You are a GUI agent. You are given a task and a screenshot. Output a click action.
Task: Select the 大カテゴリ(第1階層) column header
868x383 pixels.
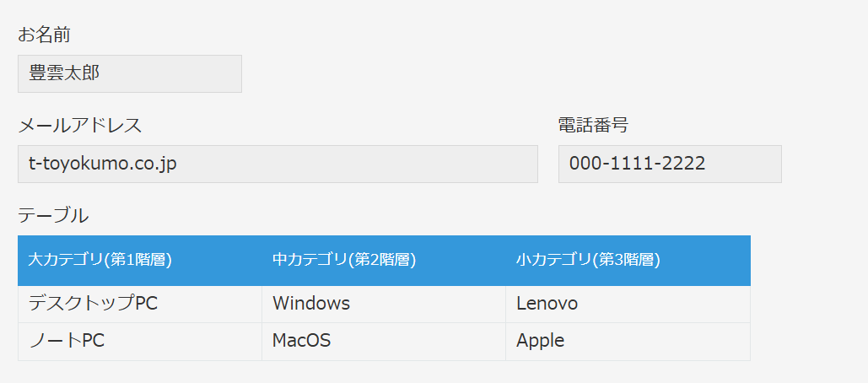[139, 261]
